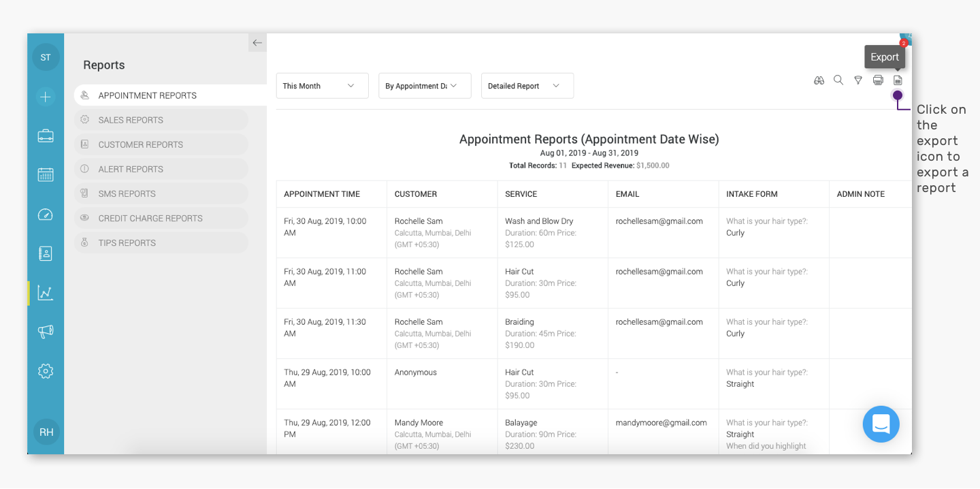Click the Appointment Time column header
Viewport: 980px width, 489px height.
pyautogui.click(x=322, y=194)
